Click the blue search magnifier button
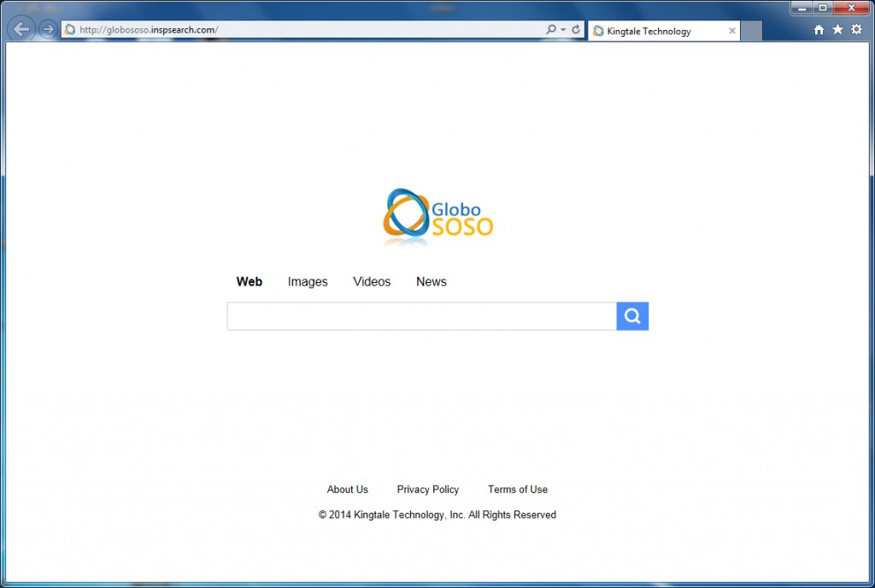The image size is (875, 588). coord(632,316)
